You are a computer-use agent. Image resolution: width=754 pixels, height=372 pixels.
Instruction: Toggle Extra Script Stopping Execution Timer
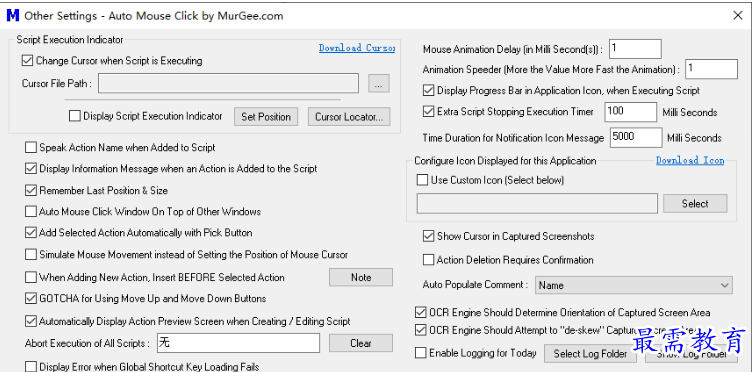pos(428,112)
